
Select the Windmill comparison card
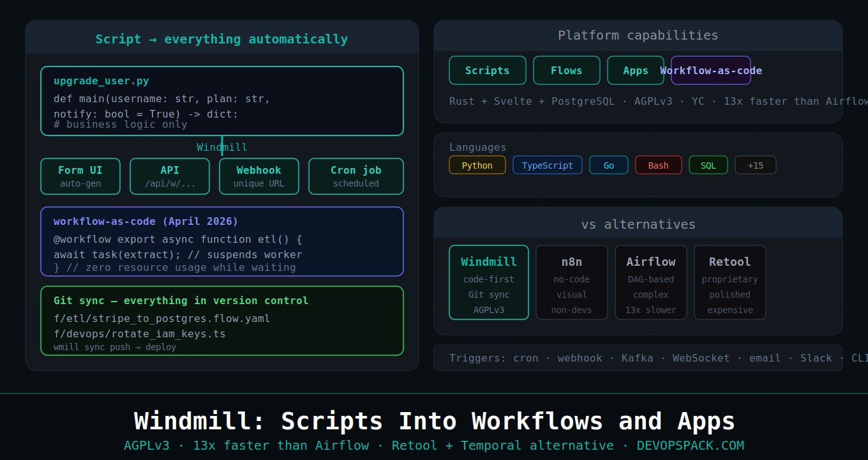pos(489,282)
